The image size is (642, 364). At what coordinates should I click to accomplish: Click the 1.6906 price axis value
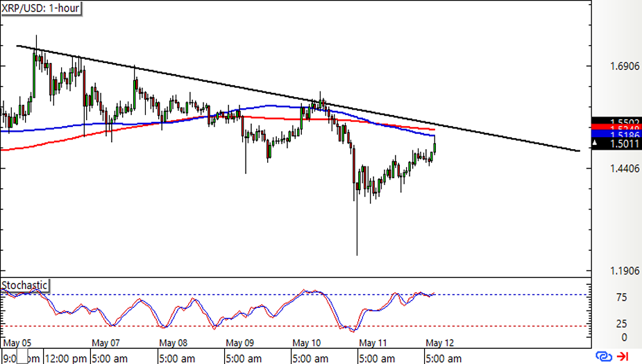(625, 67)
